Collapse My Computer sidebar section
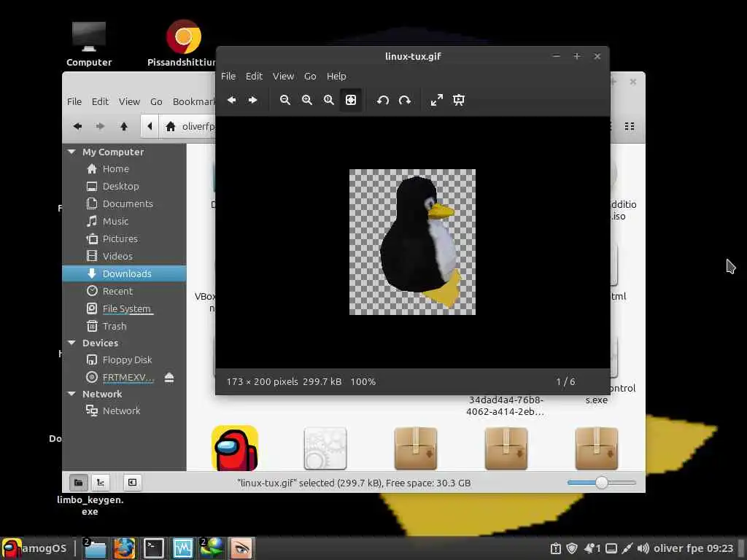Viewport: 747px width, 560px height. [72, 152]
